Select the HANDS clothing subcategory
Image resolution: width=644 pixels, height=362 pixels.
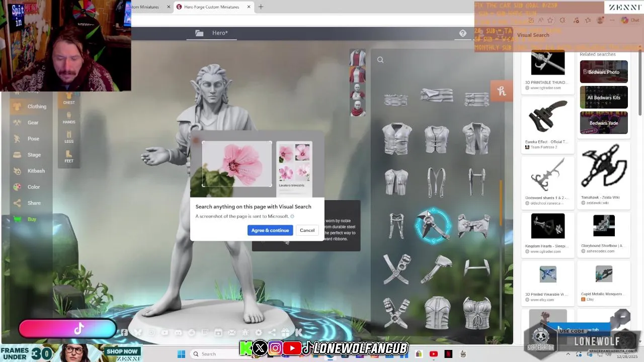coord(69,118)
